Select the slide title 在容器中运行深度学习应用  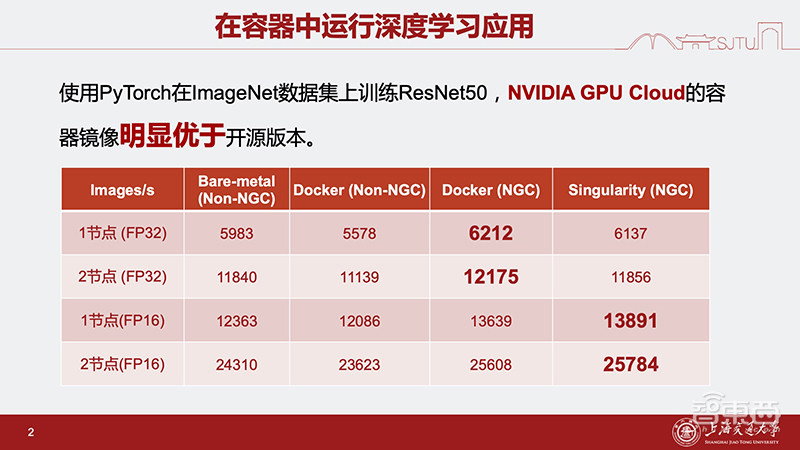coord(374,26)
